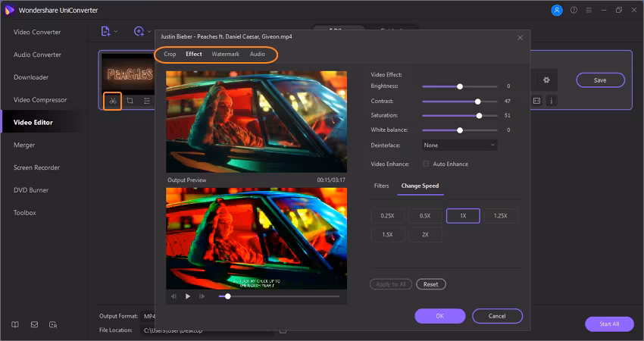Click the Brightness slider
This screenshot has width=644, height=341.
(460, 86)
